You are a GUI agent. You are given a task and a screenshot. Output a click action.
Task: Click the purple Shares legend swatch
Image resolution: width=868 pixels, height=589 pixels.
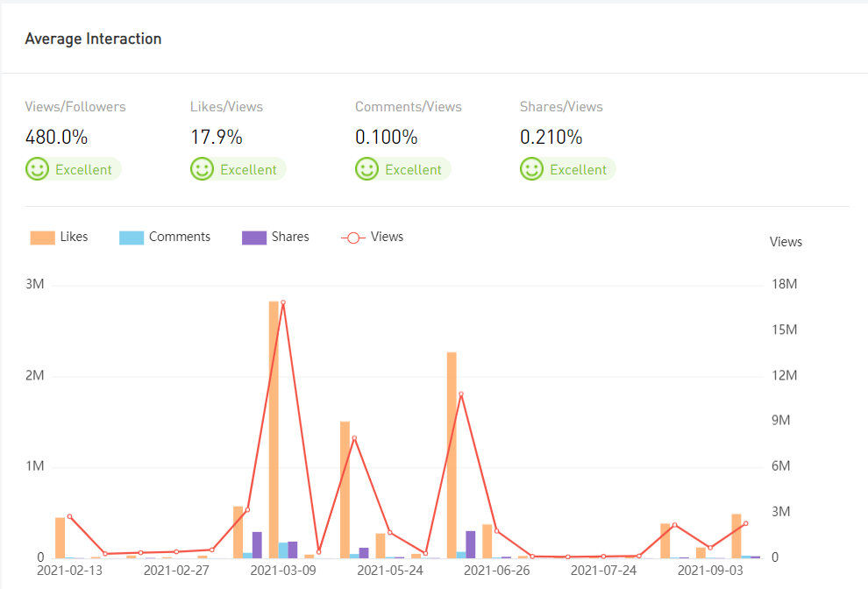[x=254, y=238]
